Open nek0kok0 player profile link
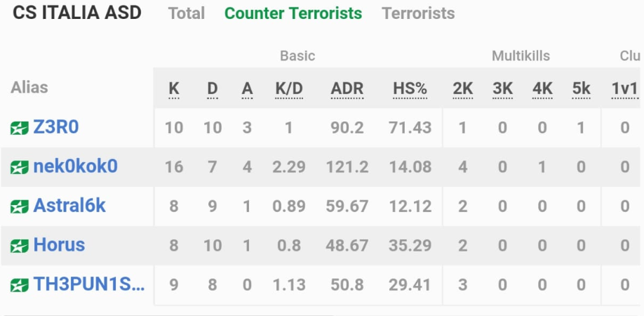The height and width of the screenshot is (316, 644). coord(76,166)
